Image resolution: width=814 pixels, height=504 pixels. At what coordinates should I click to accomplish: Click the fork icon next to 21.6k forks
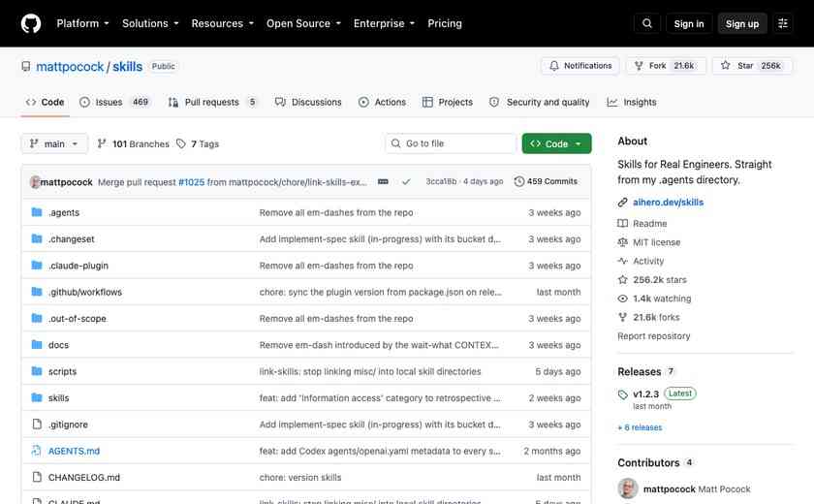click(622, 317)
